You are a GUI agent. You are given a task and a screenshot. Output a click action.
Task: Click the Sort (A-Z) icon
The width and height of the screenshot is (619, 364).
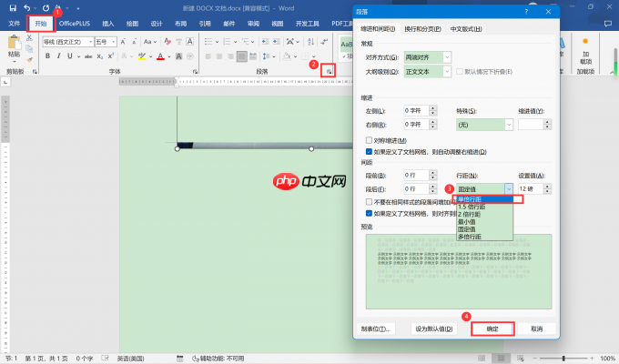[310, 42]
